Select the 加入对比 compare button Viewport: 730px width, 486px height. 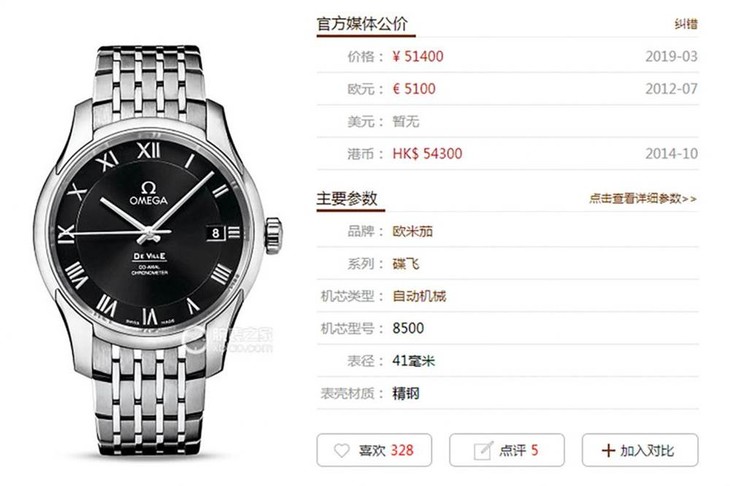coord(640,450)
